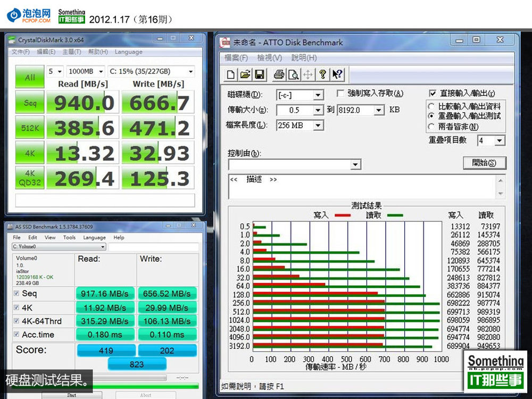Click the 940.0 sequential read result

coord(83,102)
